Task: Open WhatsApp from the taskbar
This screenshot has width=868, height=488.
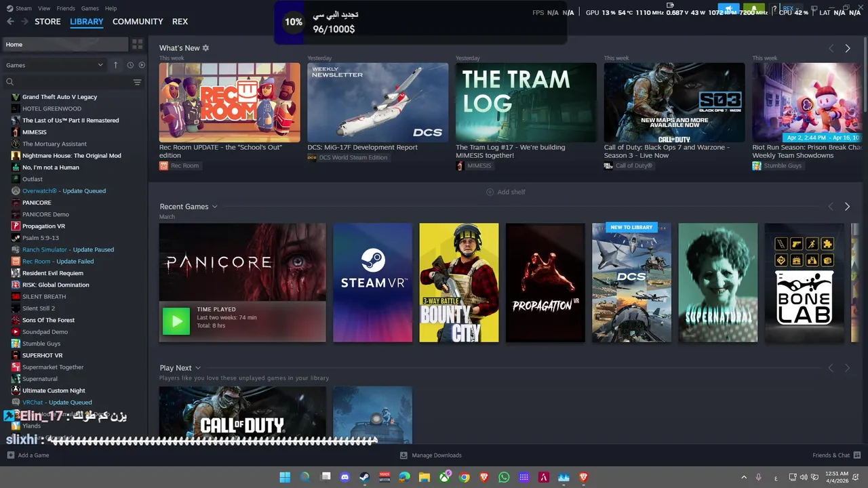Action: tap(504, 477)
